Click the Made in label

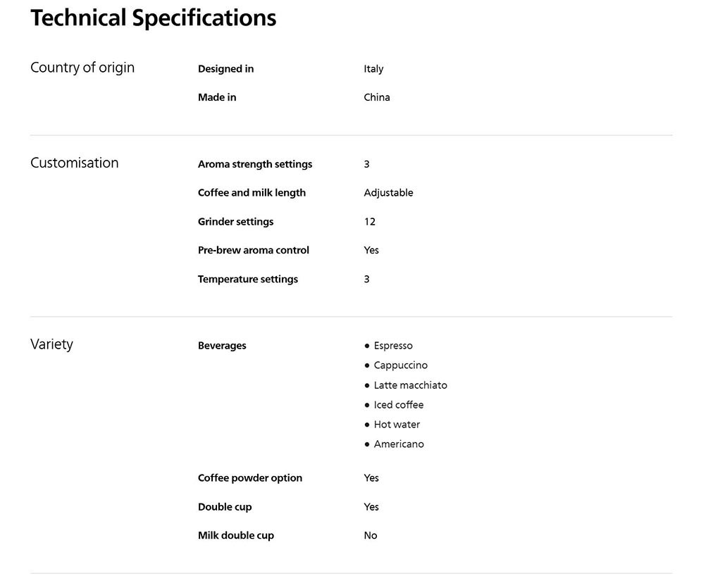pyautogui.click(x=217, y=98)
